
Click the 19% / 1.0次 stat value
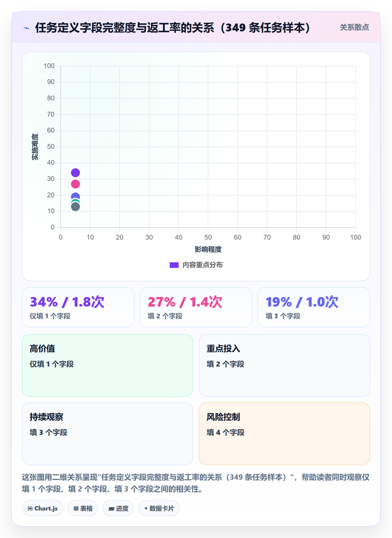click(x=302, y=302)
